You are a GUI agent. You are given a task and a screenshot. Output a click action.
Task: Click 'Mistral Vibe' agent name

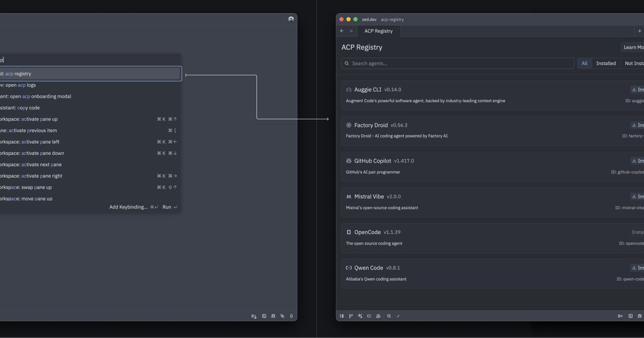tap(369, 196)
